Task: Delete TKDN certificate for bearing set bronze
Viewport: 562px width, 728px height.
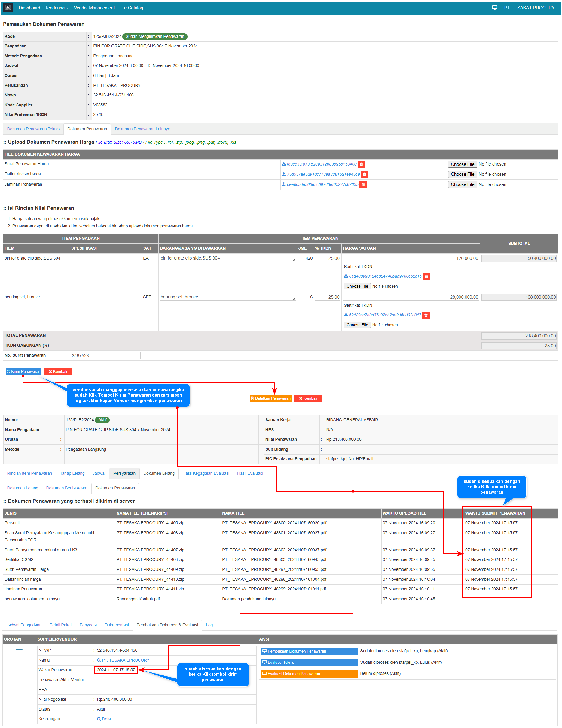Action: point(426,315)
